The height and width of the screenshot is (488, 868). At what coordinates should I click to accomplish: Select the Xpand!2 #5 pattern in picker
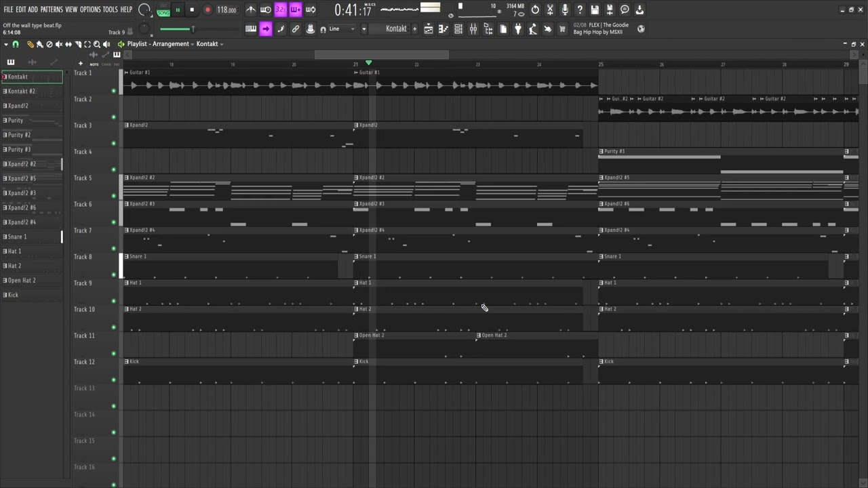[32, 178]
